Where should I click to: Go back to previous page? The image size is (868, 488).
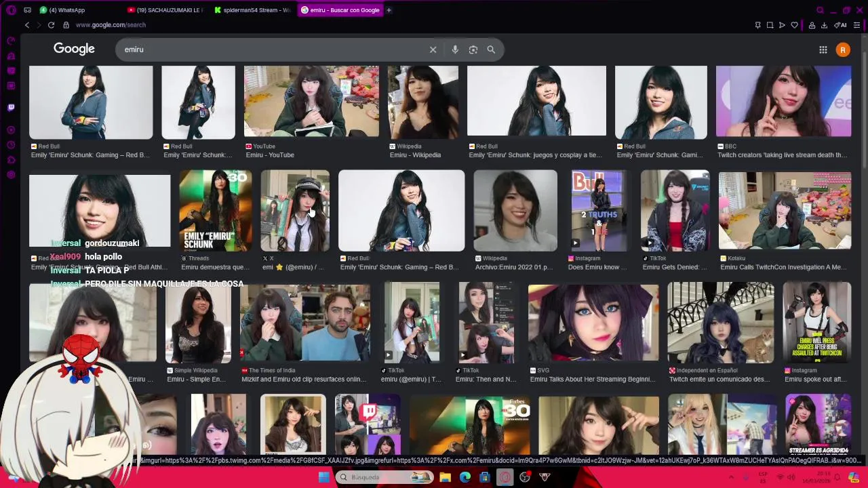tap(27, 25)
